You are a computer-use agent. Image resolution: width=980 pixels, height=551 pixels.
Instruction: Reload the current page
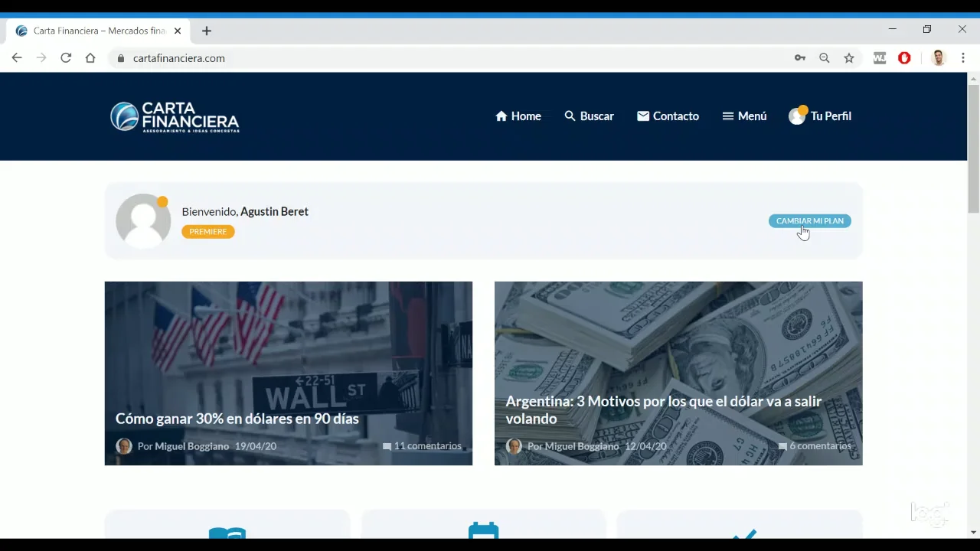click(x=66, y=58)
